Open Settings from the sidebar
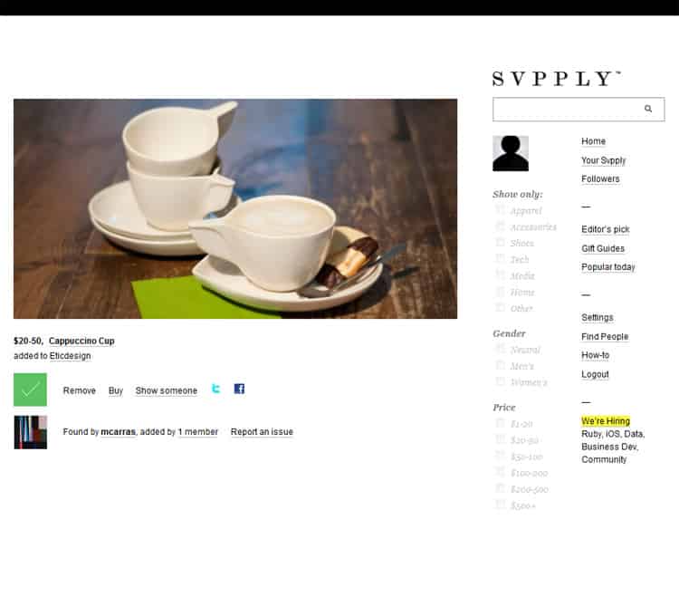 pyautogui.click(x=598, y=318)
